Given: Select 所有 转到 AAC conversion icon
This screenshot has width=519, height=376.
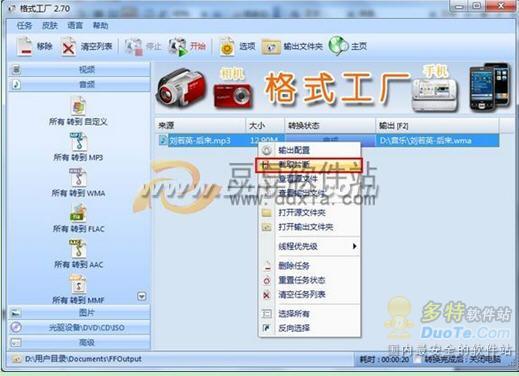Looking at the screenshot, I should point(79,249).
